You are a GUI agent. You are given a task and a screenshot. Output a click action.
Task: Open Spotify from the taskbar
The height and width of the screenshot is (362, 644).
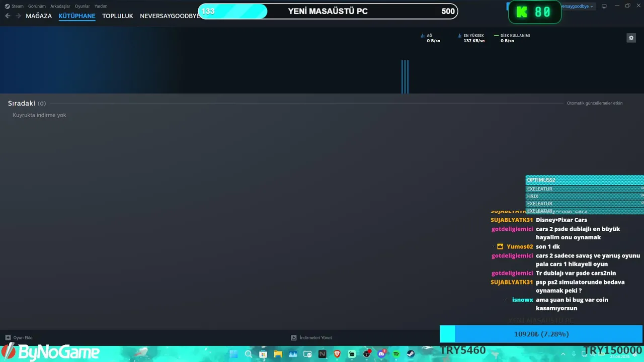pyautogui.click(x=396, y=354)
